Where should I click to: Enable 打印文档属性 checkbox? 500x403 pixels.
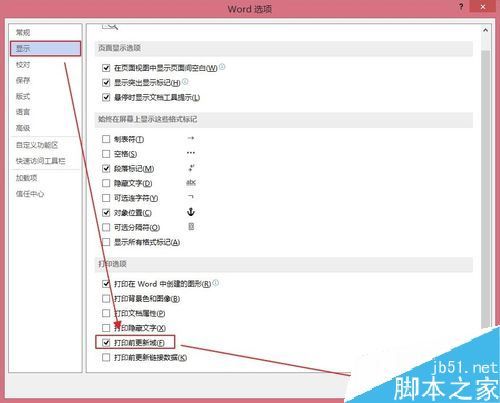pyautogui.click(x=106, y=313)
